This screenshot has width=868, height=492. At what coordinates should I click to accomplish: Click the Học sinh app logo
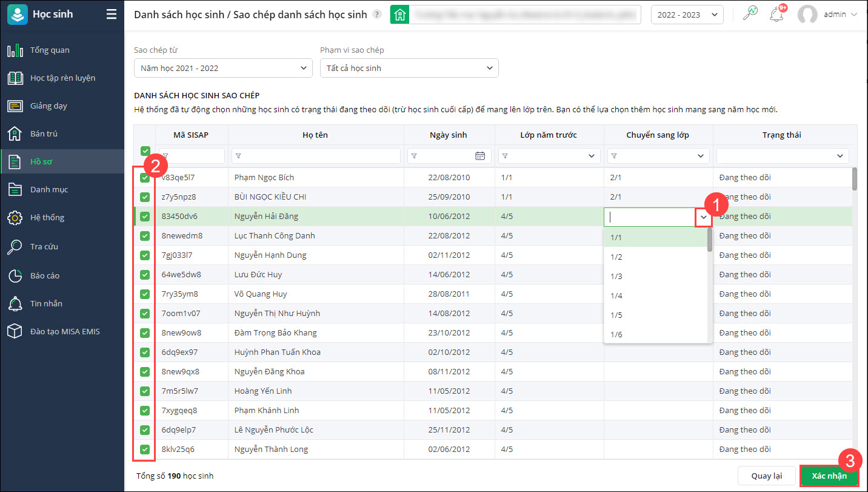18,15
